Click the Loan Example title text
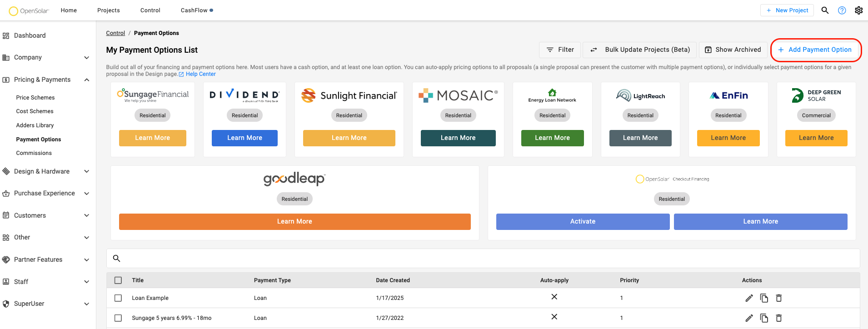Image resolution: width=868 pixels, height=329 pixels. [150, 298]
